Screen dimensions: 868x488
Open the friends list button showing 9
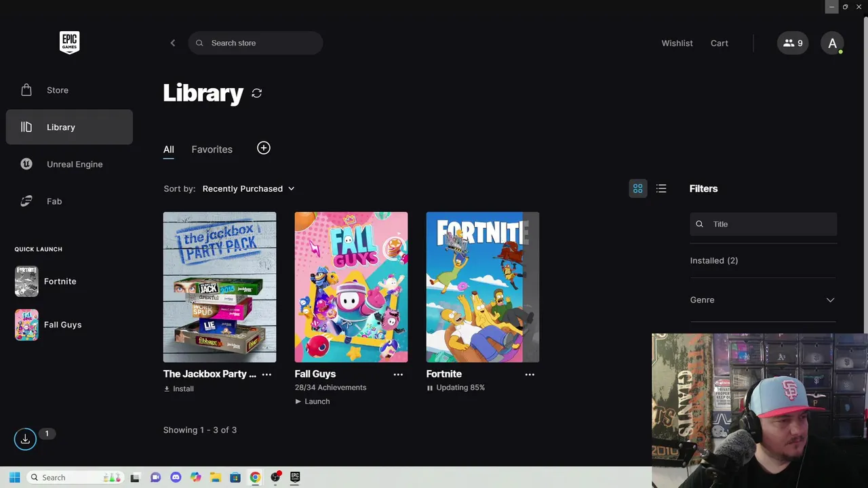(793, 43)
